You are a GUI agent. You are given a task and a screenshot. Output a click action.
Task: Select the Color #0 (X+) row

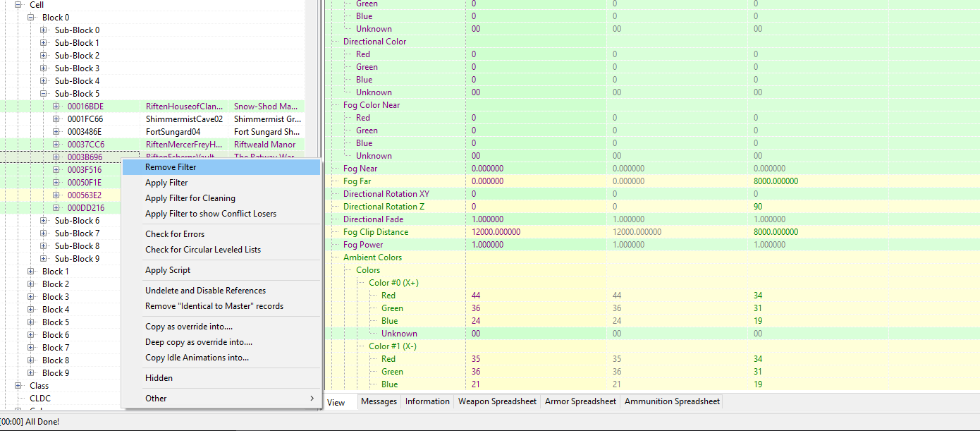click(393, 283)
